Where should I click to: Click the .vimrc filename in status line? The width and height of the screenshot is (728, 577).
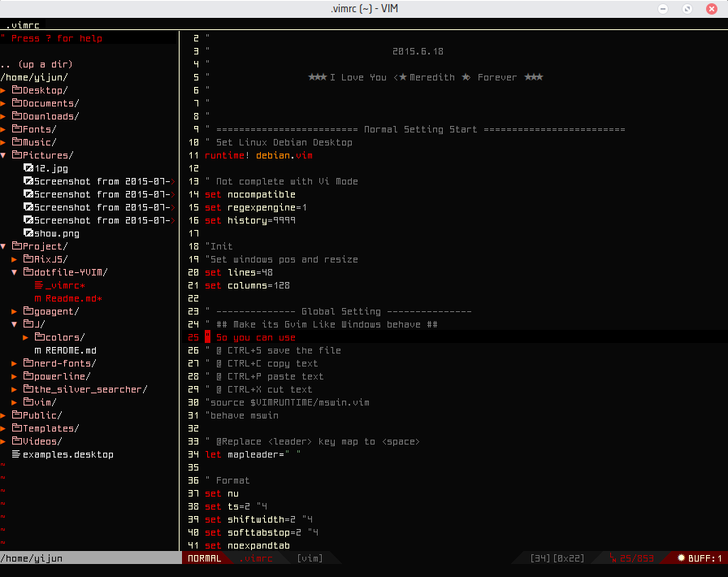pyautogui.click(x=256, y=558)
